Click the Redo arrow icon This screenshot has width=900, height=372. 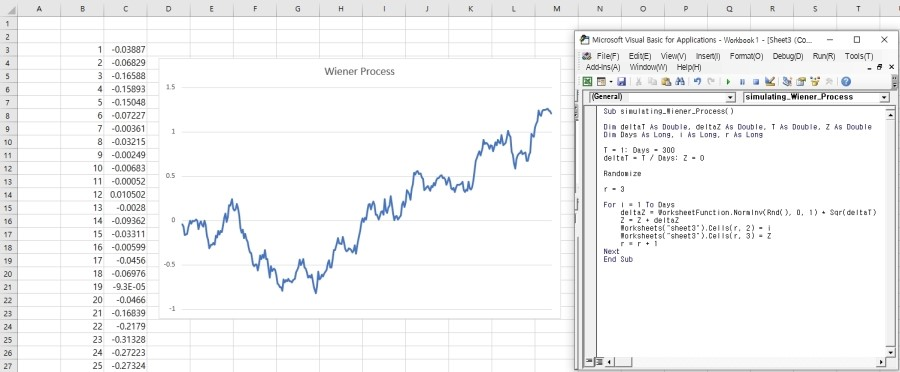tap(711, 82)
